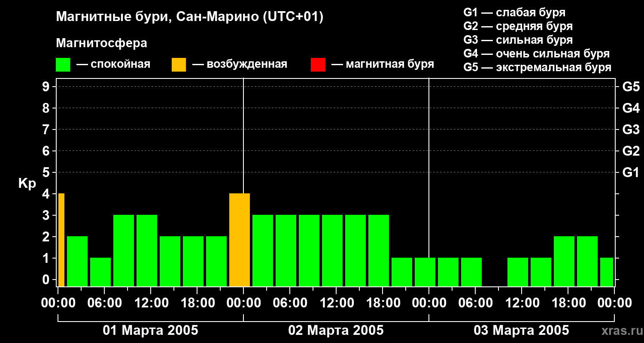Click the Kp 2 bar just after 12:00, 01 Марта
The width and height of the screenshot is (644, 343).
pyautogui.click(x=170, y=262)
